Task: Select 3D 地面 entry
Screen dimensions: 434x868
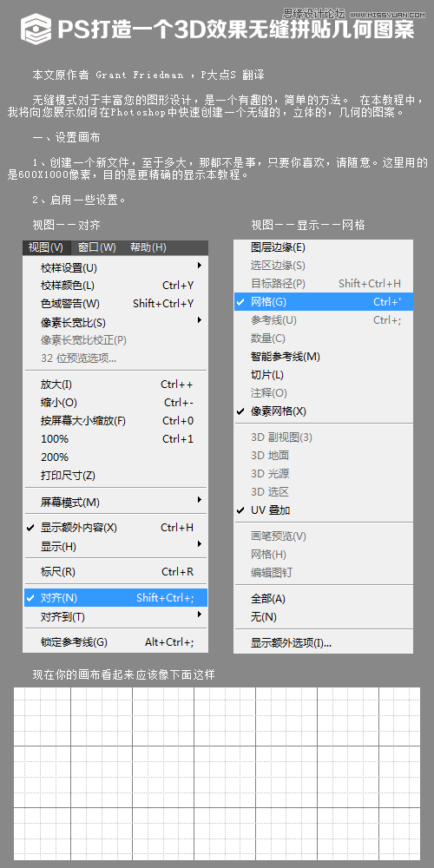Action: 323,456
